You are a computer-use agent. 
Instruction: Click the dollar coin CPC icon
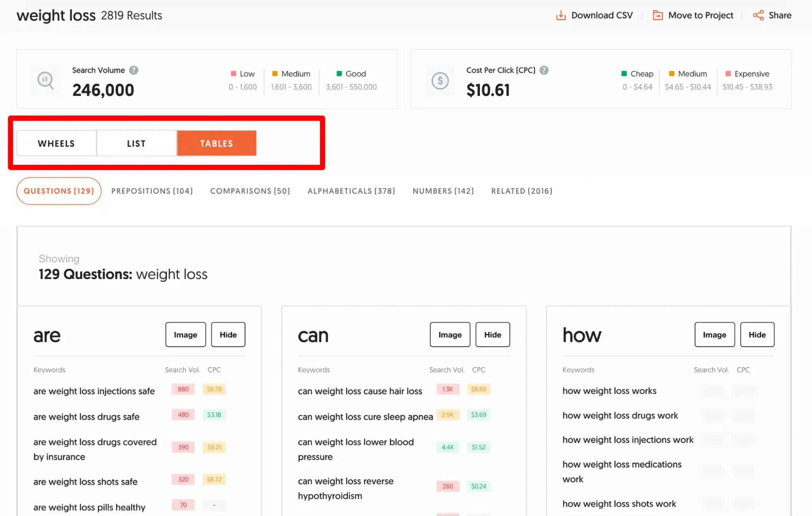pos(440,81)
